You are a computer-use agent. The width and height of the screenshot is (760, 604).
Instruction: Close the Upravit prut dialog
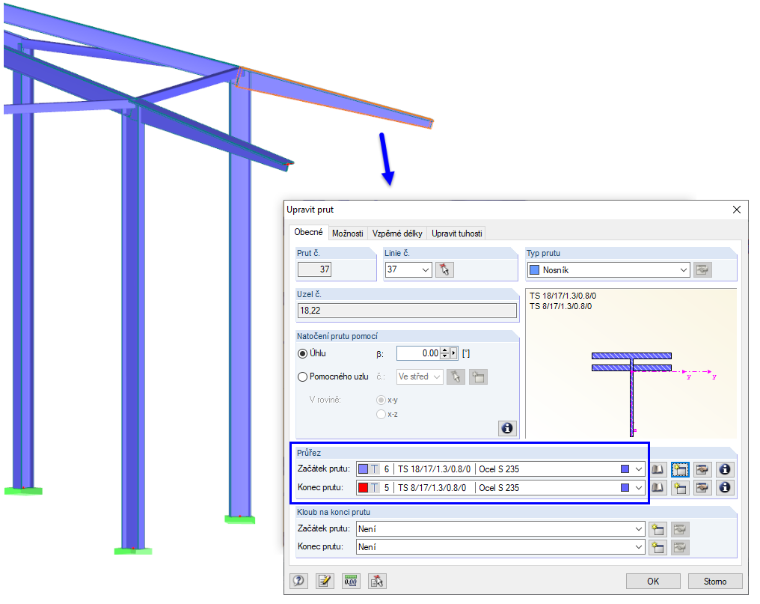[x=736, y=209]
